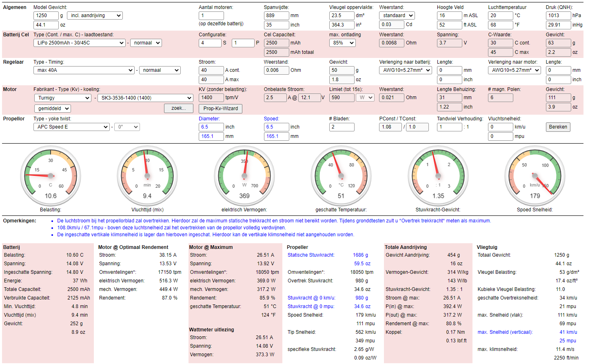Open the motor cooling 'gemiddeld' dropdown
The height and width of the screenshot is (364, 590).
click(52, 109)
